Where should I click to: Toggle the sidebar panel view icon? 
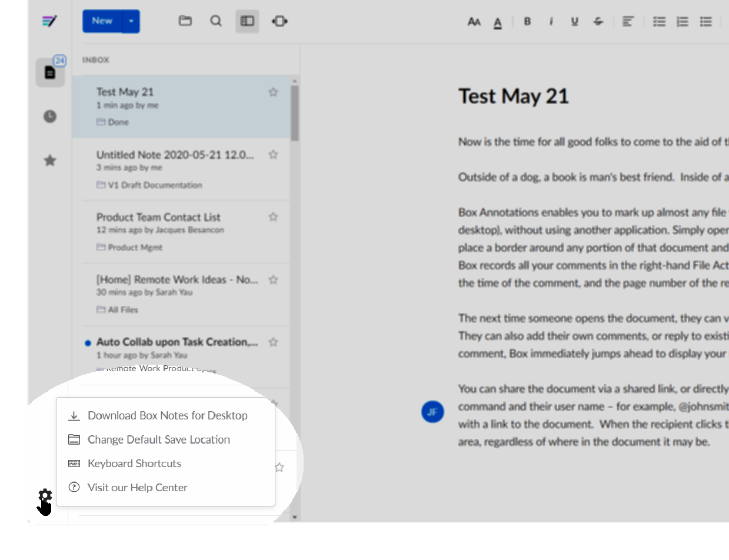point(248,21)
